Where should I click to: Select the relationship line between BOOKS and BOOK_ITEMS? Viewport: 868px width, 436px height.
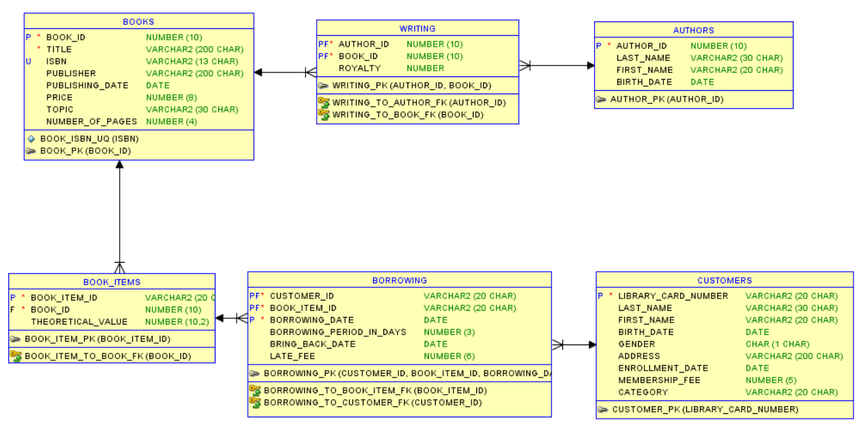[119, 213]
